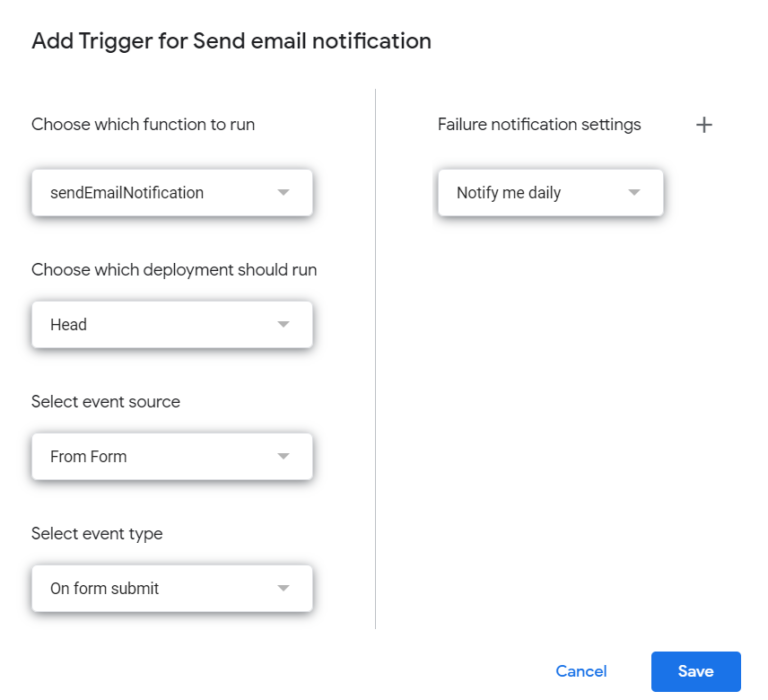Save the trigger
The width and height of the screenshot is (768, 700).
click(696, 671)
